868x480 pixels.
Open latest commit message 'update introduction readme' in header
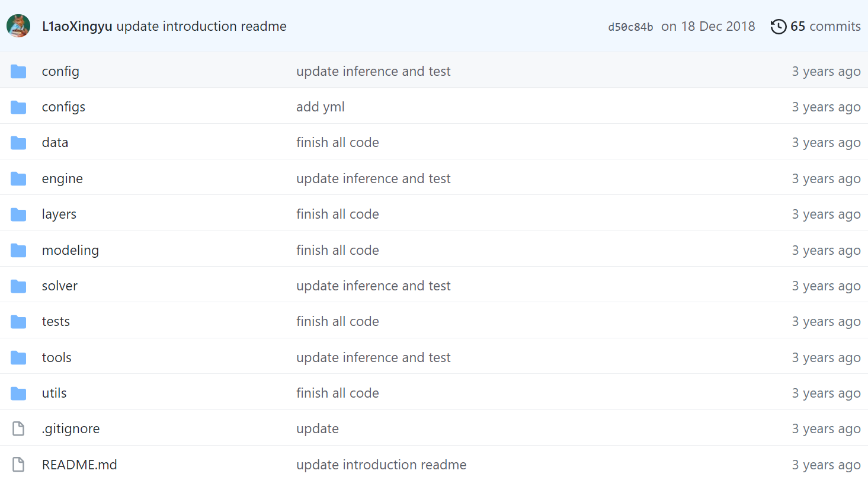pyautogui.click(x=201, y=26)
